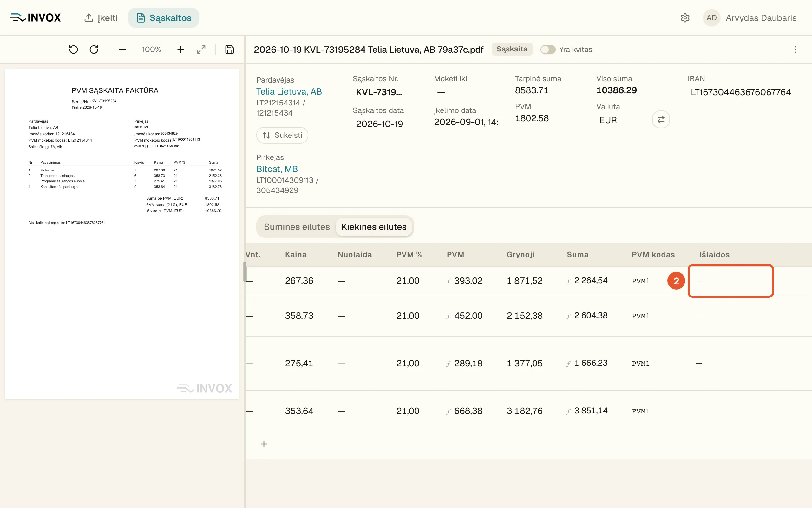Rotate the PDF clockwise
This screenshot has width=812, height=508.
pos(94,50)
